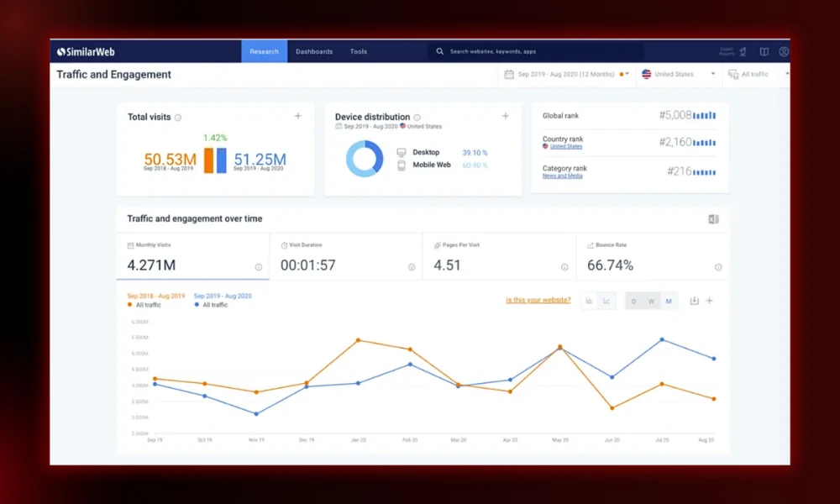
Task: Click info icon in Pages Per Visit card
Action: [564, 267]
